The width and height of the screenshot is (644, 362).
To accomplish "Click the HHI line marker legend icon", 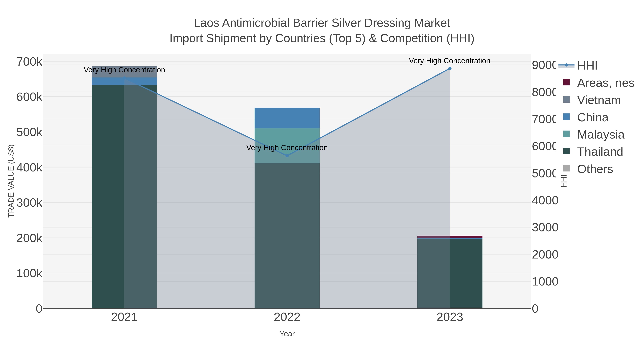I will pyautogui.click(x=566, y=65).
